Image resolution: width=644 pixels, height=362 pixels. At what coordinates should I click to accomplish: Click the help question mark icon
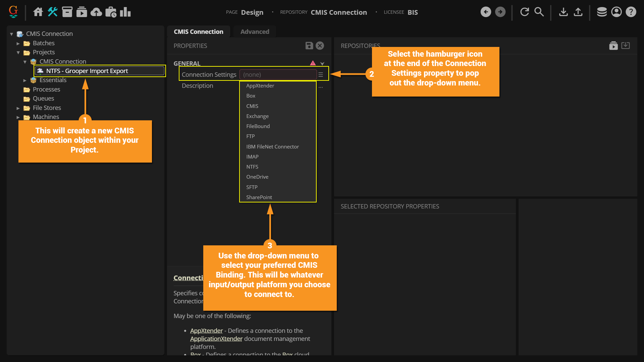click(x=631, y=12)
